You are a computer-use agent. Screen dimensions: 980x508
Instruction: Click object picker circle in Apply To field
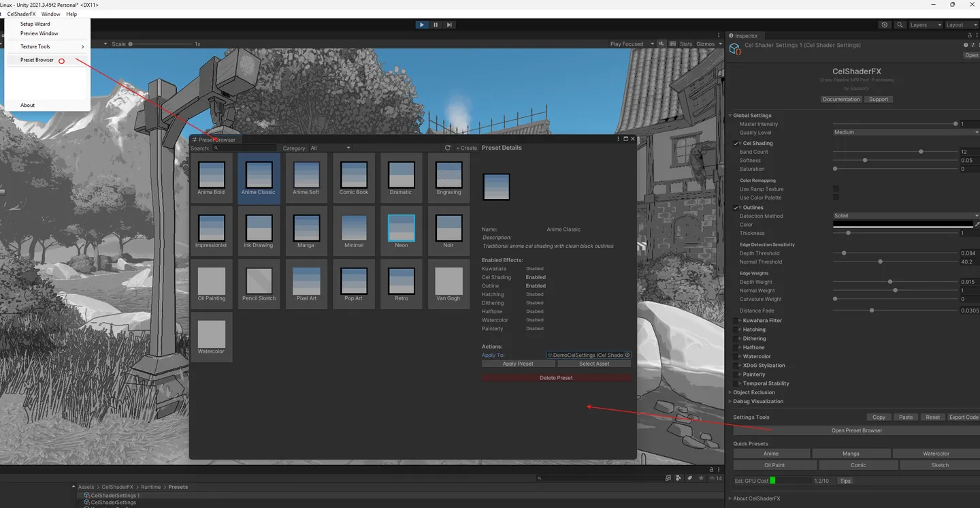coord(627,355)
